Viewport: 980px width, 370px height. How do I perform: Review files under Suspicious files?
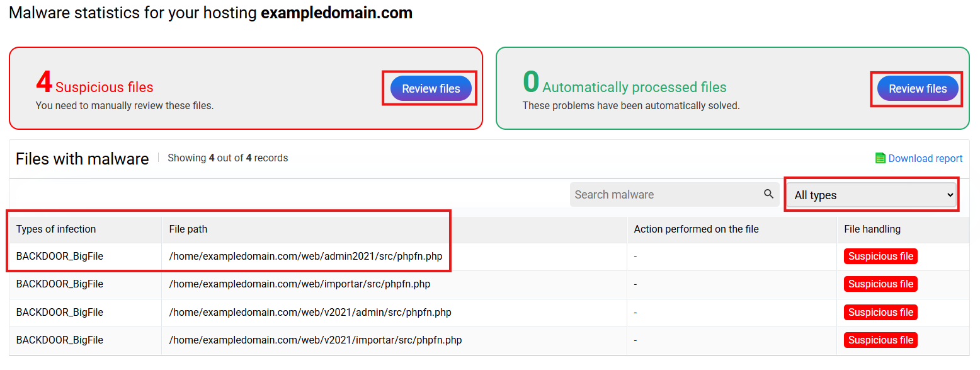(431, 89)
